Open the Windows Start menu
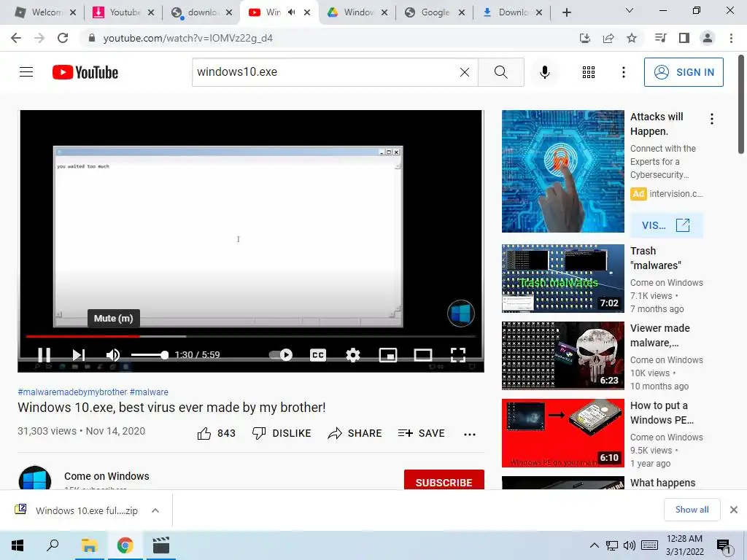The height and width of the screenshot is (560, 747). coord(18,545)
